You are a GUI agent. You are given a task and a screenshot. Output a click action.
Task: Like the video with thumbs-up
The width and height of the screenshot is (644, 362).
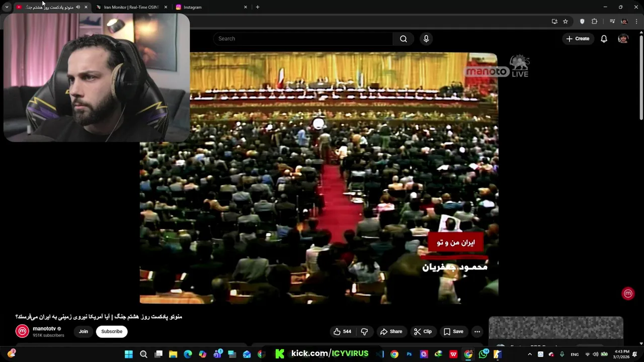[x=342, y=331]
